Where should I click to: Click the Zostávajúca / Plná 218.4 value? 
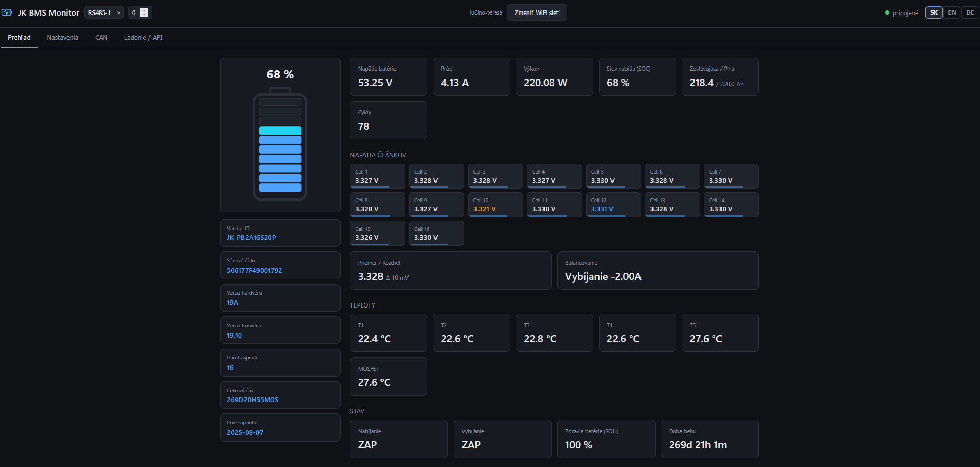pyautogui.click(x=701, y=83)
